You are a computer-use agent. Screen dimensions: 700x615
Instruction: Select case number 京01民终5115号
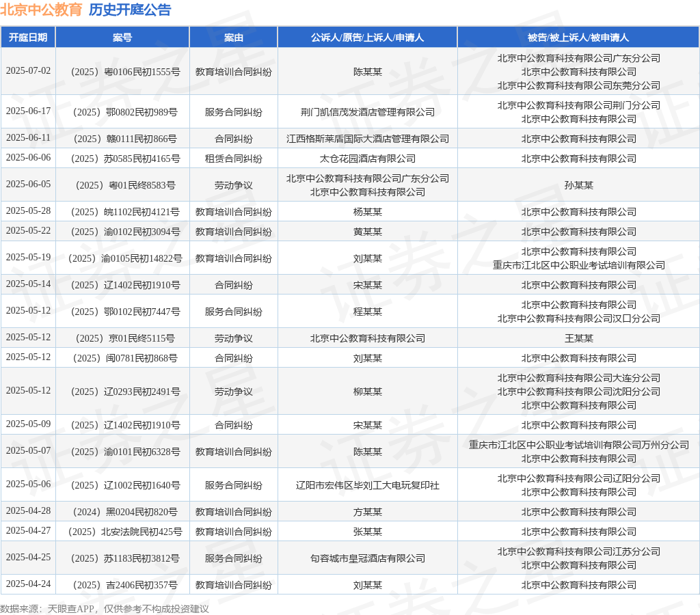[126, 338]
